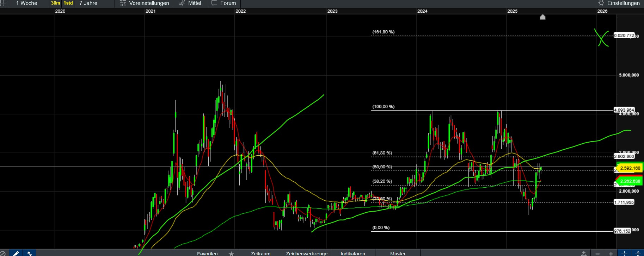Click the home marker on time axis
This screenshot has height=256, width=644.
[x=543, y=17]
